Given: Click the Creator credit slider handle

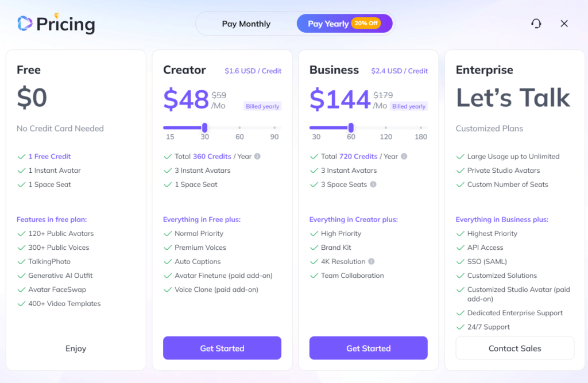Looking at the screenshot, I should tap(204, 127).
